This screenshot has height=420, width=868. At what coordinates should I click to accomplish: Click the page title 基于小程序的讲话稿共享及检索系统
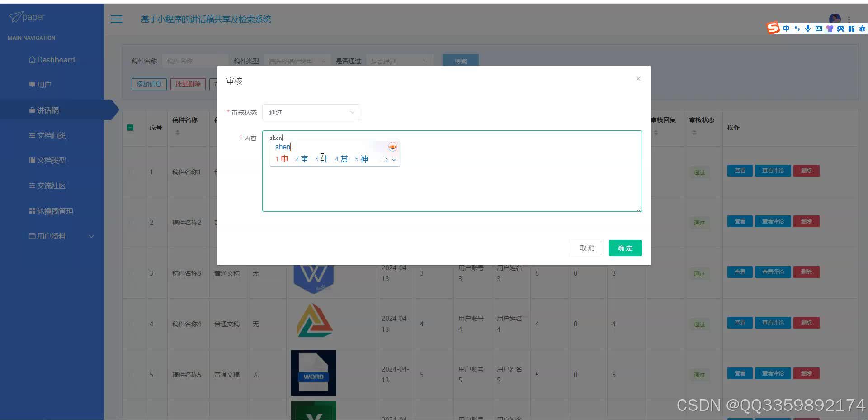(x=206, y=19)
